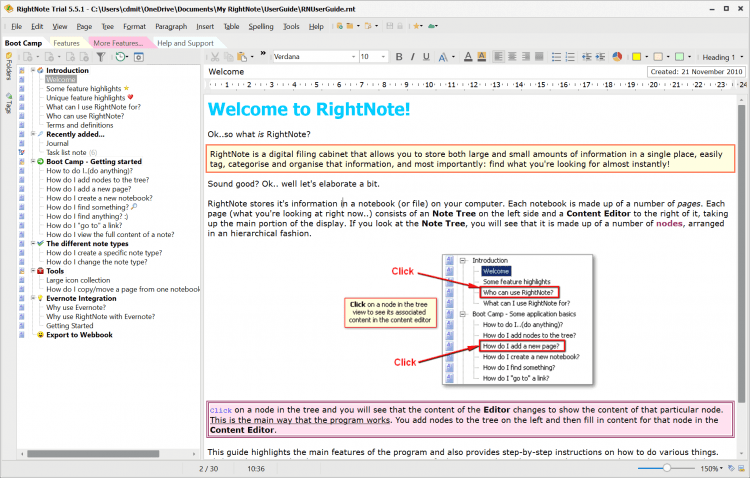
Task: Toggle italic formatting in the editor toolbar
Action: pos(412,57)
